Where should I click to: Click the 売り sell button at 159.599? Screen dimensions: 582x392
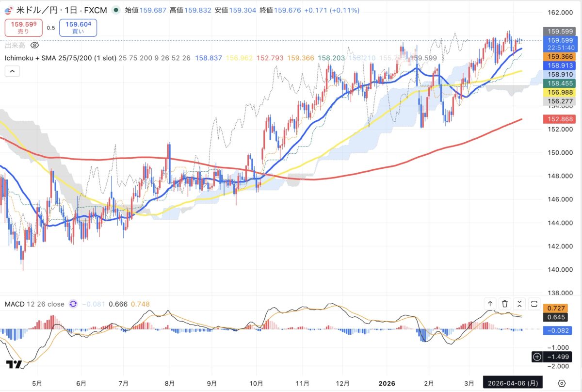tap(23, 27)
